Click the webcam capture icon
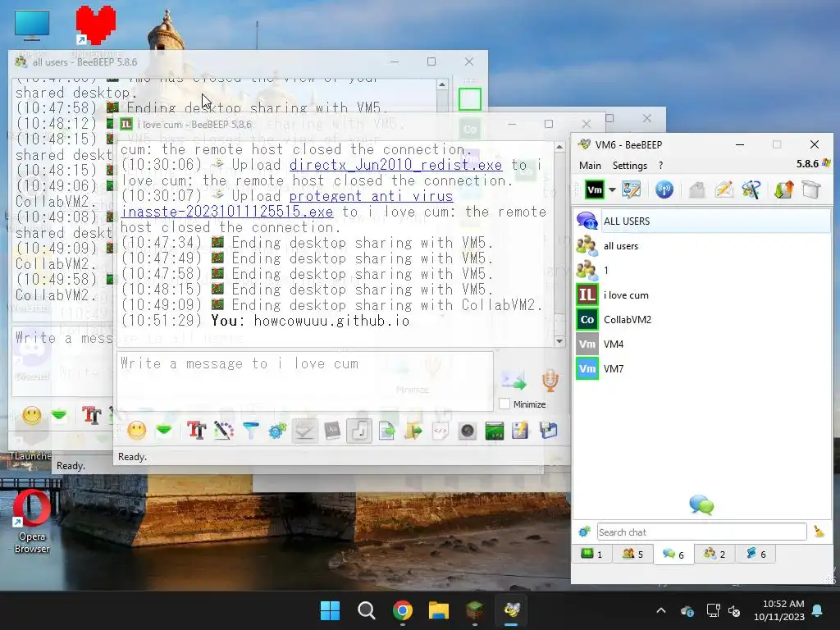 pos(467,430)
